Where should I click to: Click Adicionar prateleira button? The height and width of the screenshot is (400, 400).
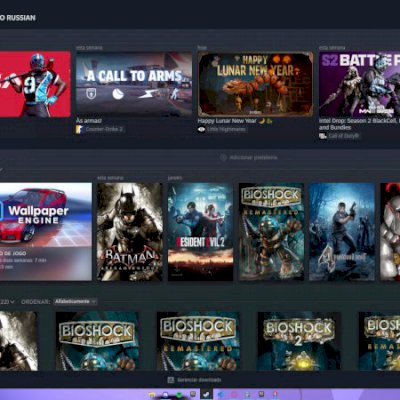249,157
